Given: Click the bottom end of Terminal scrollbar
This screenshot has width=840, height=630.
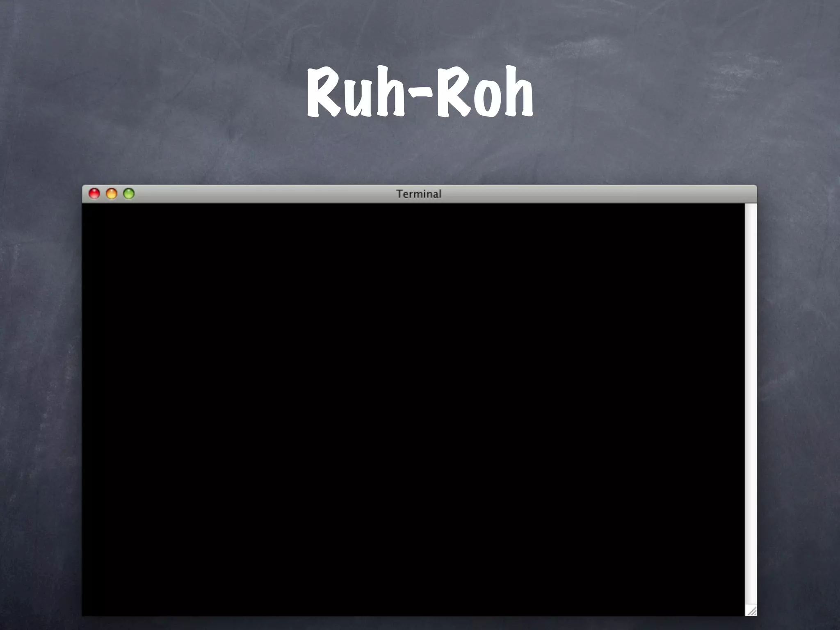Looking at the screenshot, I should point(751,599).
